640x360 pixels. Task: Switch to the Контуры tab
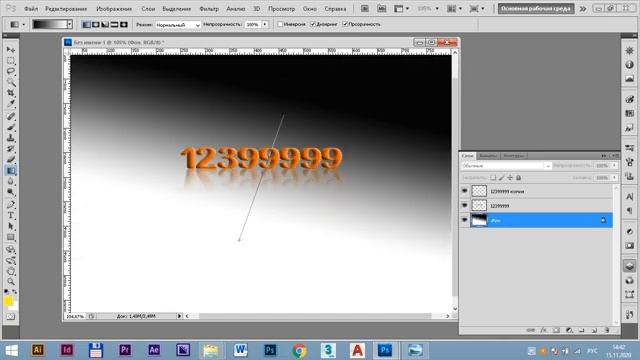point(513,156)
